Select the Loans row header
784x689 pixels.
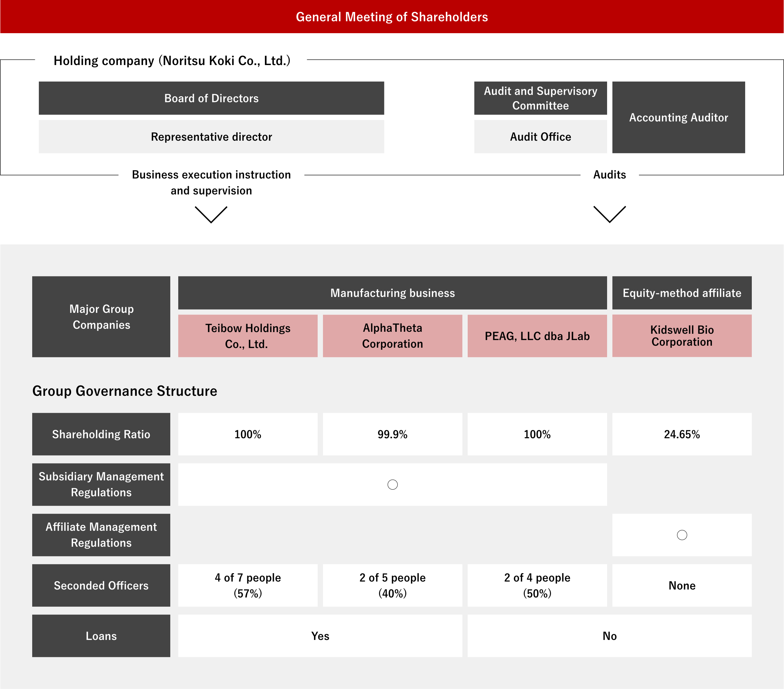point(101,636)
